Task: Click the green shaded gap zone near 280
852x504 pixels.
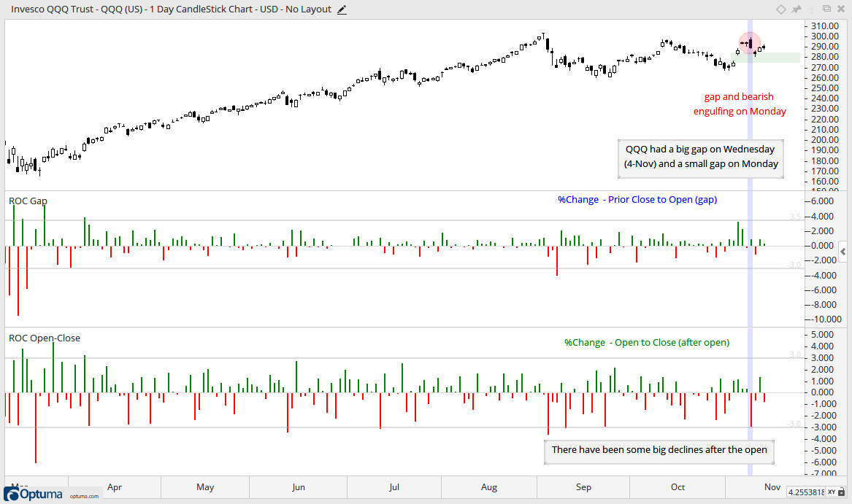Action: tap(766, 58)
